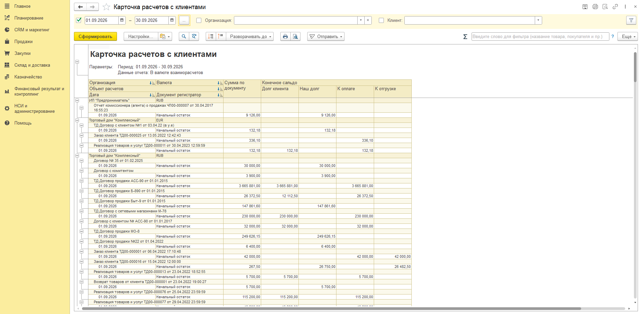Click the magnifier search icon in toolbar
The image size is (644, 314).
(x=184, y=36)
